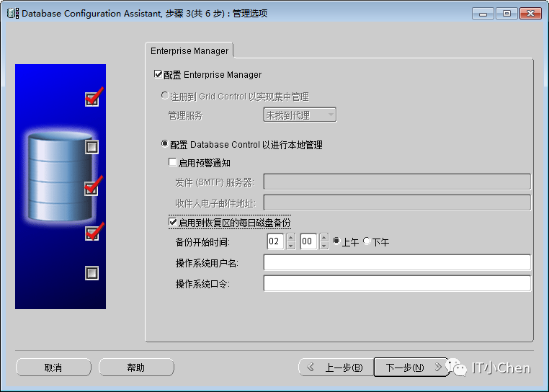This screenshot has height=392, width=549.
Task: Select 配置 Database Control 本地管理 radio
Action: (164, 143)
